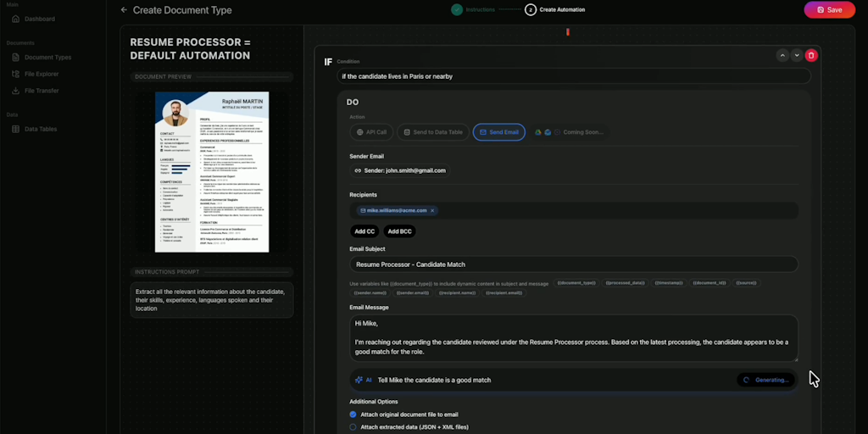Image resolution: width=868 pixels, height=434 pixels.
Task: Click the resume document preview thumbnail
Action: (211, 171)
